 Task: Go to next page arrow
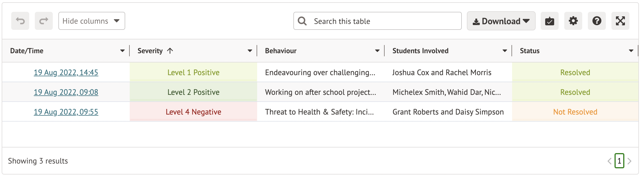click(629, 161)
